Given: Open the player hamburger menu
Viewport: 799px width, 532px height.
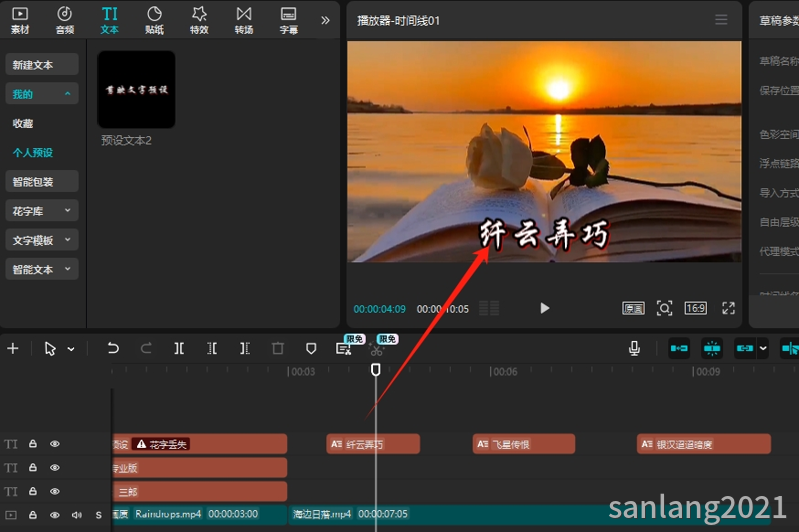Looking at the screenshot, I should (x=721, y=20).
